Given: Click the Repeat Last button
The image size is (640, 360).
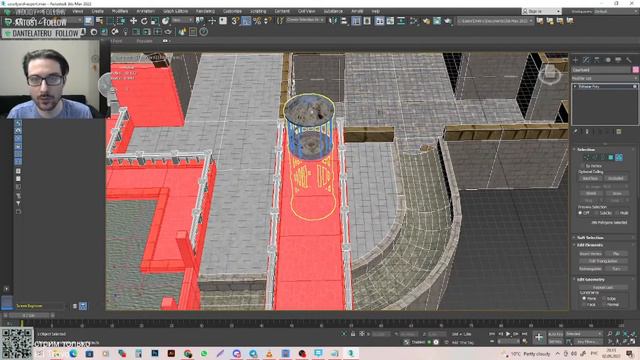Looking at the screenshot, I should tap(603, 287).
